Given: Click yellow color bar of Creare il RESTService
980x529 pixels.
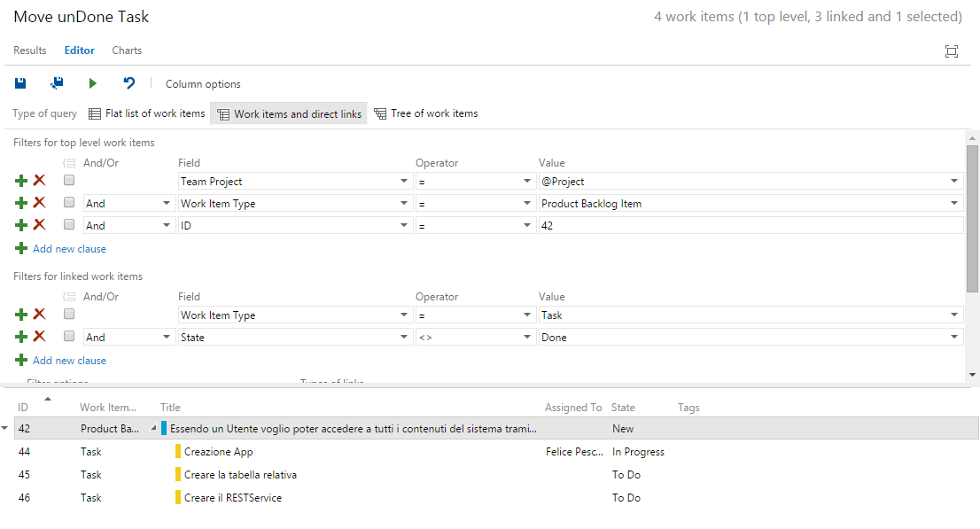Looking at the screenshot, I should click(x=178, y=498).
